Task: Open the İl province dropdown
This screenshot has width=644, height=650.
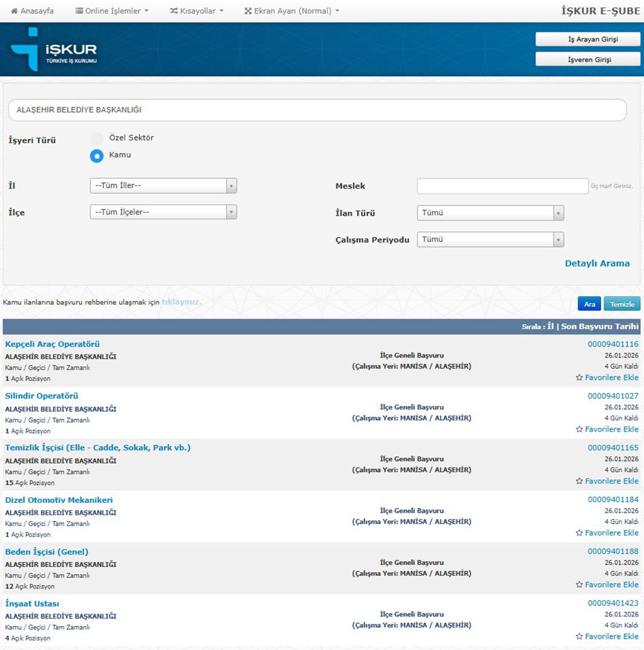Action: 163,186
